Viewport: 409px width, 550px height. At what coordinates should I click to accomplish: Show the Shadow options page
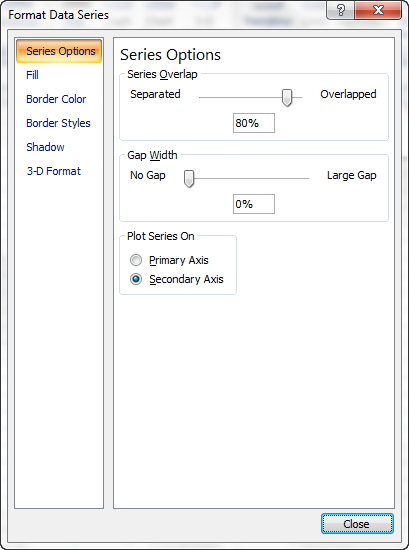click(45, 147)
